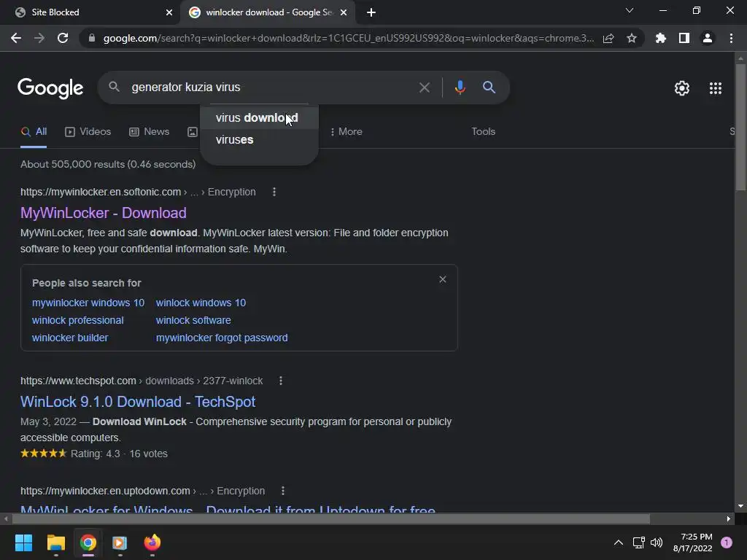Screen dimensions: 747x560
Task: Open Google quick settings gear
Action: (682, 88)
